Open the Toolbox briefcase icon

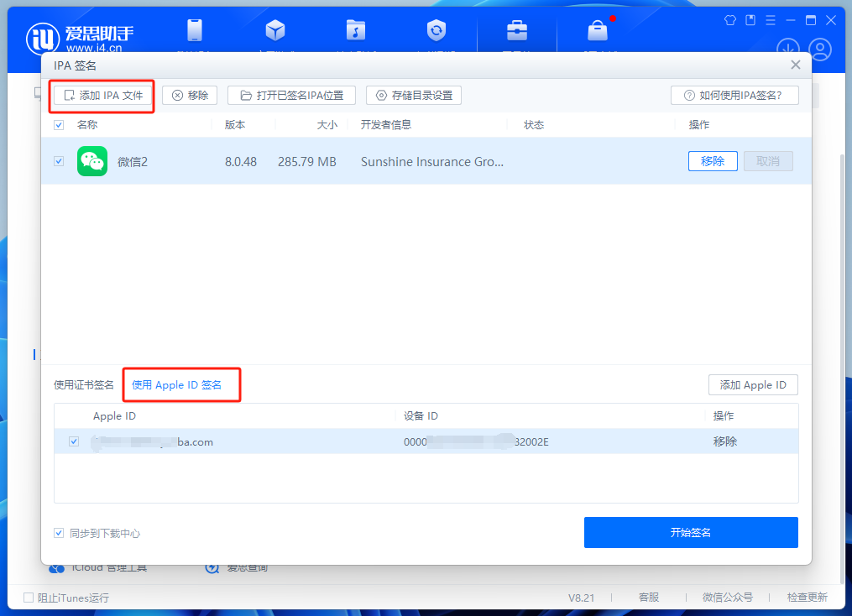[517, 30]
